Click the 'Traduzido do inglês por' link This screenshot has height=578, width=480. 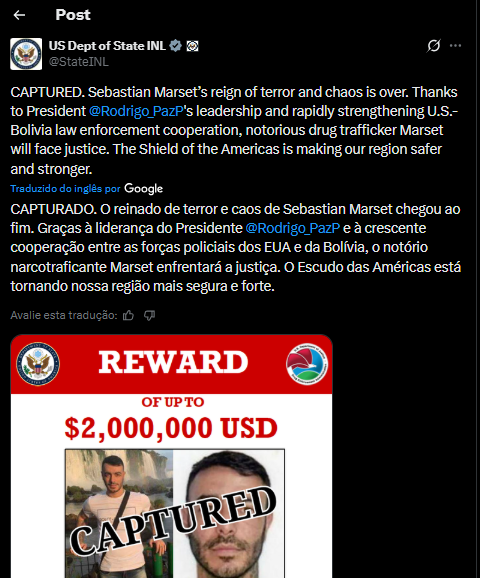point(65,189)
